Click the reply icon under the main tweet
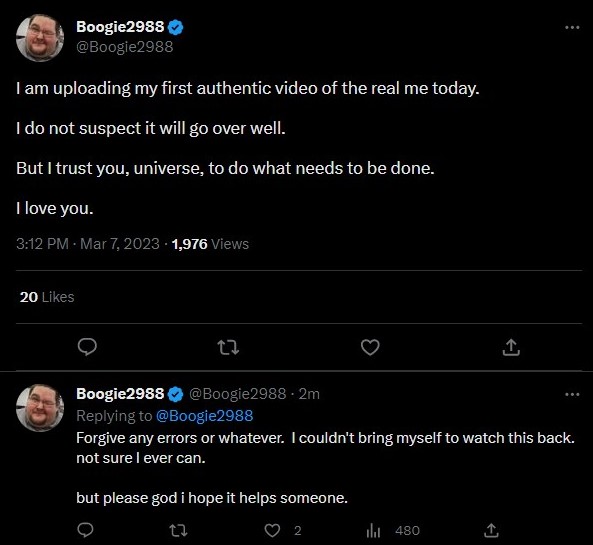This screenshot has width=593, height=545. pyautogui.click(x=87, y=347)
